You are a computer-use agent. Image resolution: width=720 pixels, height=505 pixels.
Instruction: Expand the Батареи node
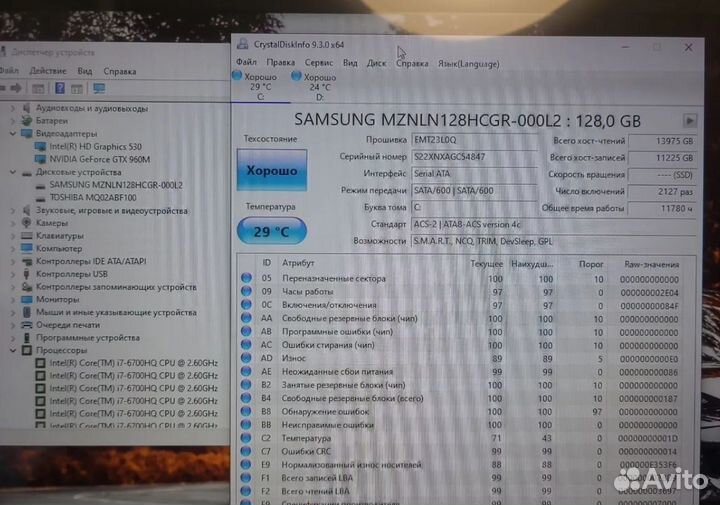[13, 121]
